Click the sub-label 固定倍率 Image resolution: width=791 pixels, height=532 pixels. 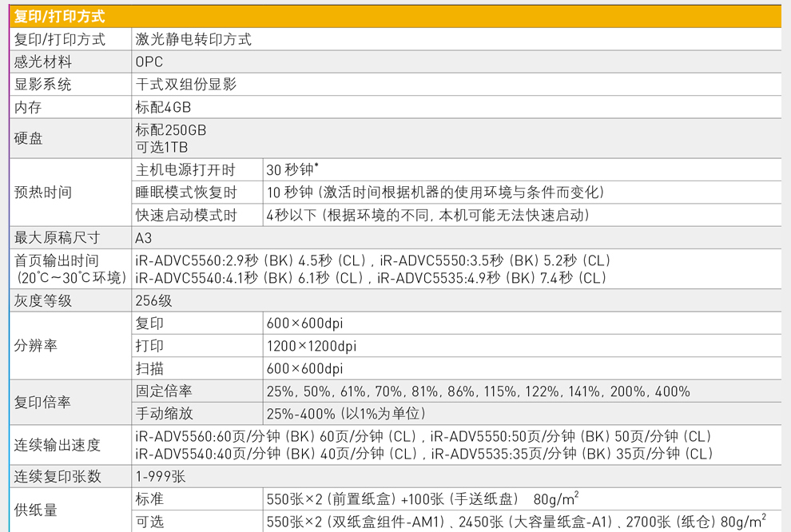164,391
